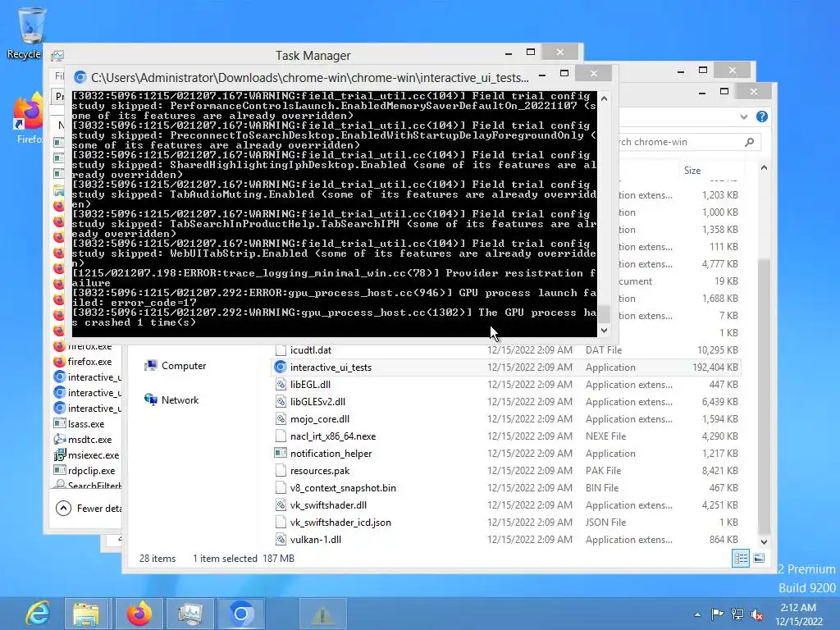
Task: Click Explorer file list scroll down arrow
Action: click(x=764, y=541)
